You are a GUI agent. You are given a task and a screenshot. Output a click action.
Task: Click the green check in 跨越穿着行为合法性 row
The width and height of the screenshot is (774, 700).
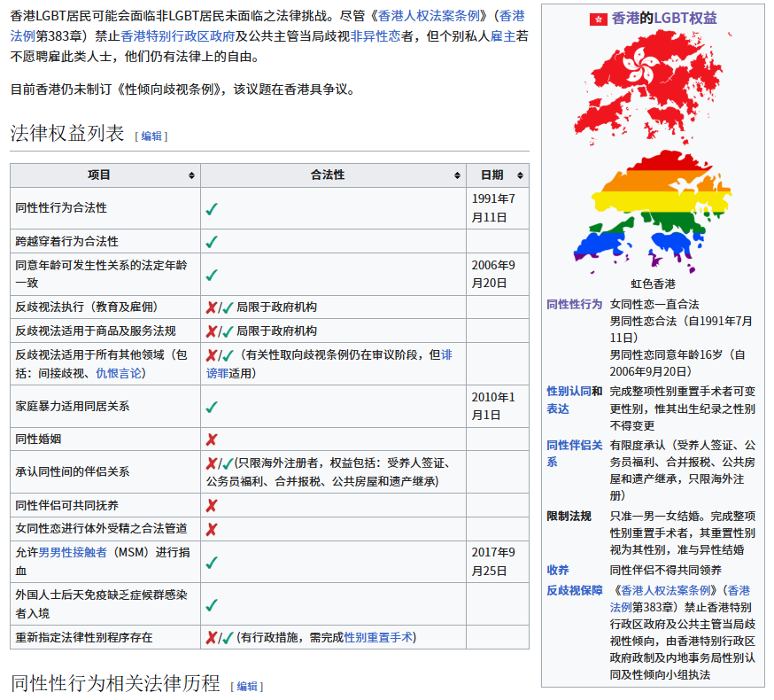tap(212, 242)
